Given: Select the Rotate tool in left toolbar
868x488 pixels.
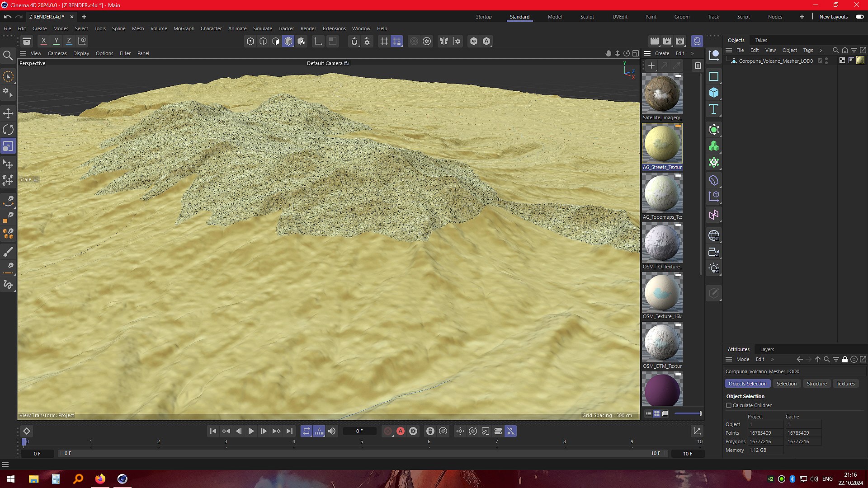Looking at the screenshot, I should (8, 130).
